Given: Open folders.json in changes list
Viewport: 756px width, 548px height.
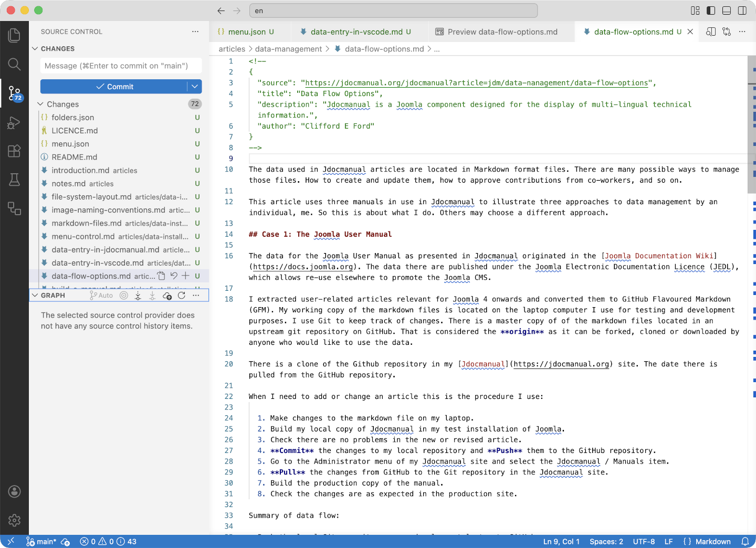Looking at the screenshot, I should (119, 117).
